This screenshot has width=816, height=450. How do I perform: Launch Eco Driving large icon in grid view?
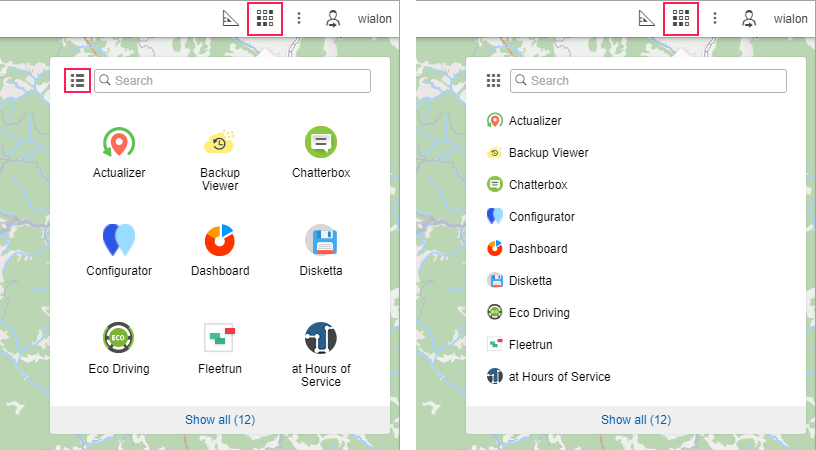(x=119, y=338)
